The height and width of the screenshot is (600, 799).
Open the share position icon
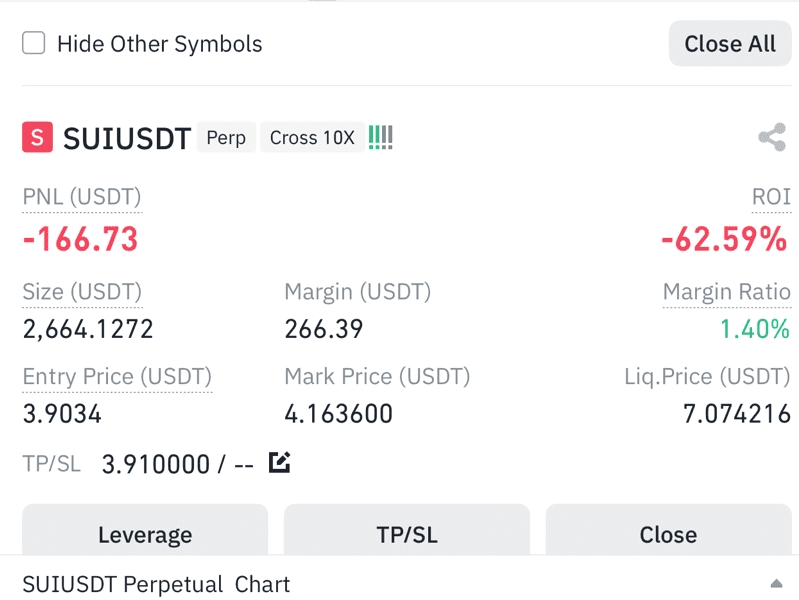[772, 137]
